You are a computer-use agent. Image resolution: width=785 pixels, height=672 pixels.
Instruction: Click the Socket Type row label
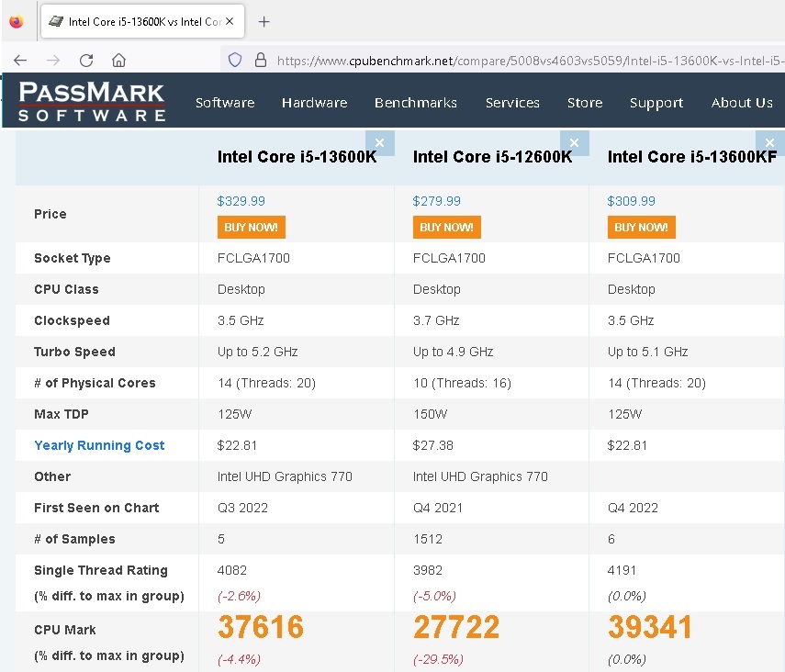point(73,258)
